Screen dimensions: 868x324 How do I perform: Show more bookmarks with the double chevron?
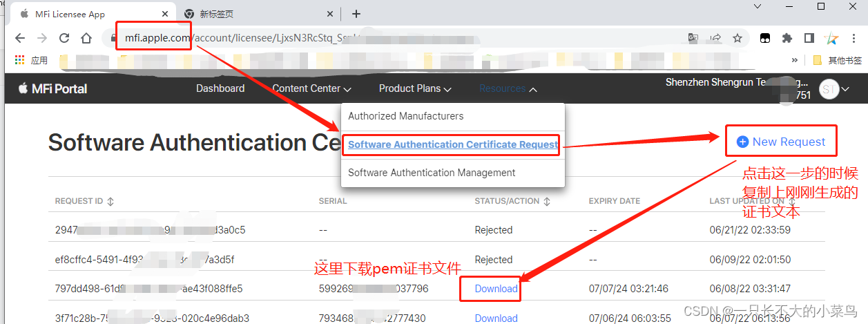click(795, 60)
